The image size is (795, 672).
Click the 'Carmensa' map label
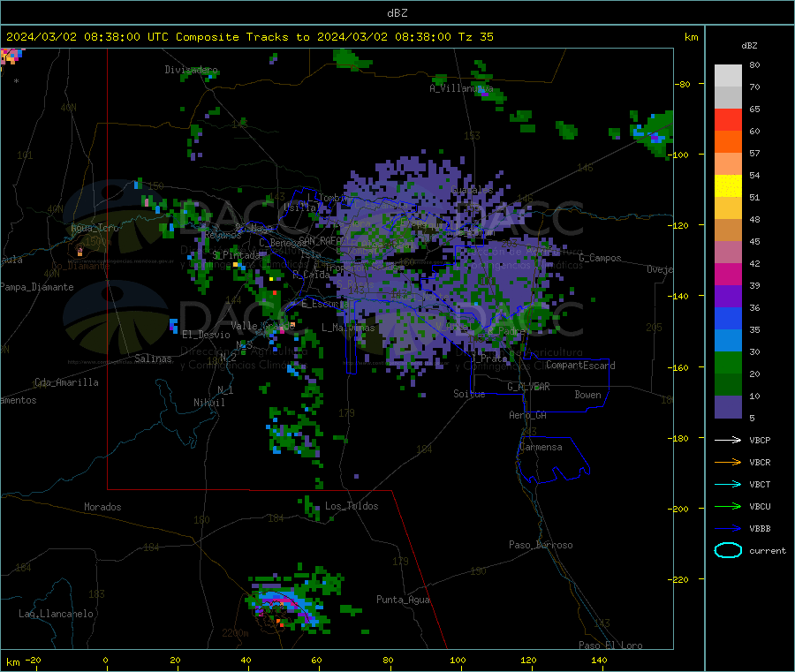tap(541, 447)
